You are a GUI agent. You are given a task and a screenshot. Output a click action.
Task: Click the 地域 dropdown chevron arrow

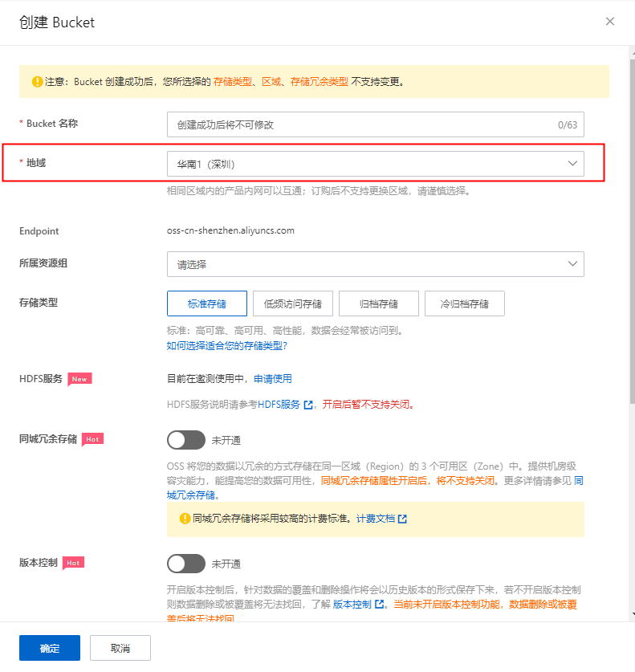click(x=572, y=163)
